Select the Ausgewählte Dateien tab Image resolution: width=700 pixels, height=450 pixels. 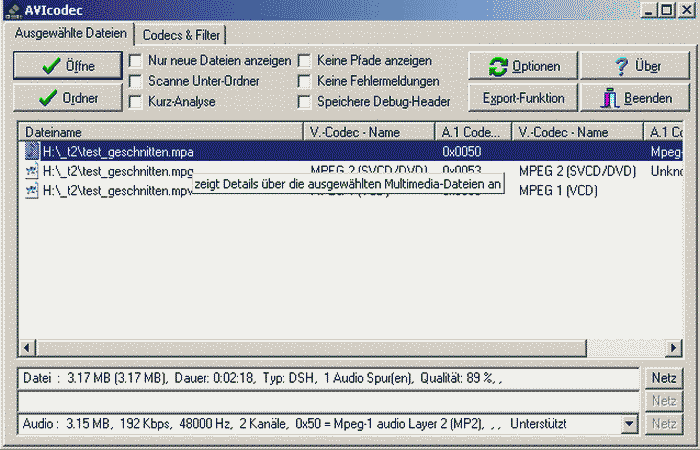[x=71, y=34]
